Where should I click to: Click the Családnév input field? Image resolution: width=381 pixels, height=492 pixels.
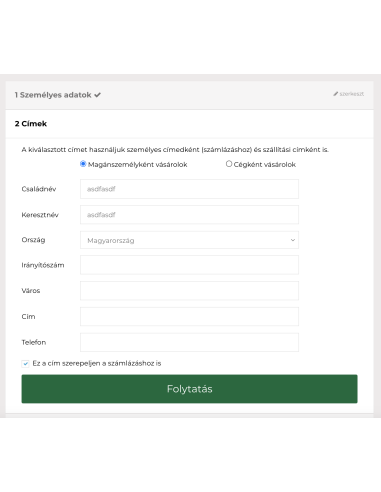click(189, 189)
